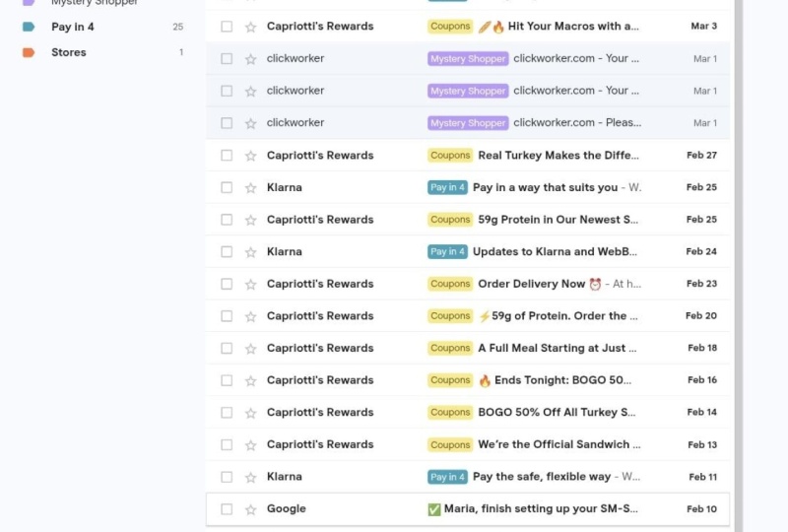788x532 pixels.
Task: Star the 'A Full Meal Starting' email
Action: 251,349
